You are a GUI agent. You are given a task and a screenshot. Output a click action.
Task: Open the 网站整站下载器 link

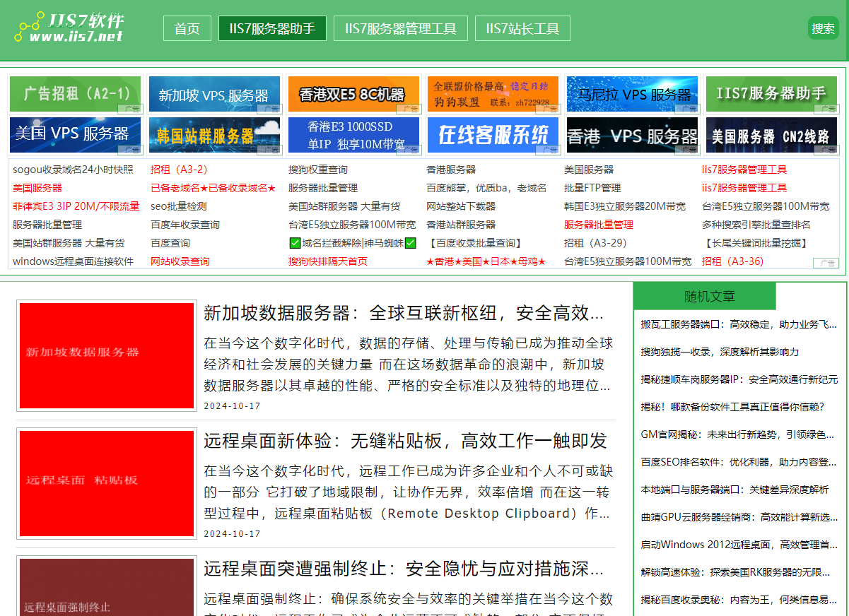click(461, 206)
